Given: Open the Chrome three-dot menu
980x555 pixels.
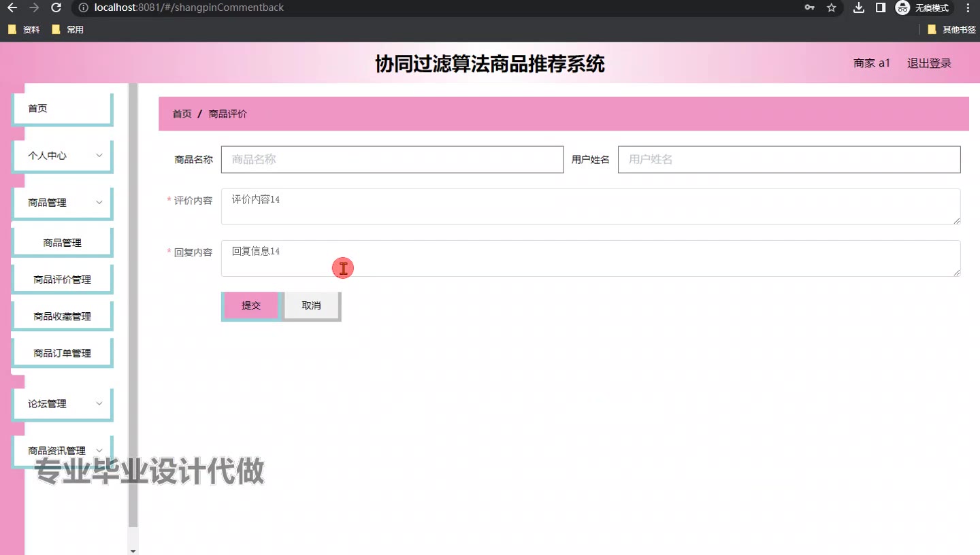Looking at the screenshot, I should click(x=968, y=7).
